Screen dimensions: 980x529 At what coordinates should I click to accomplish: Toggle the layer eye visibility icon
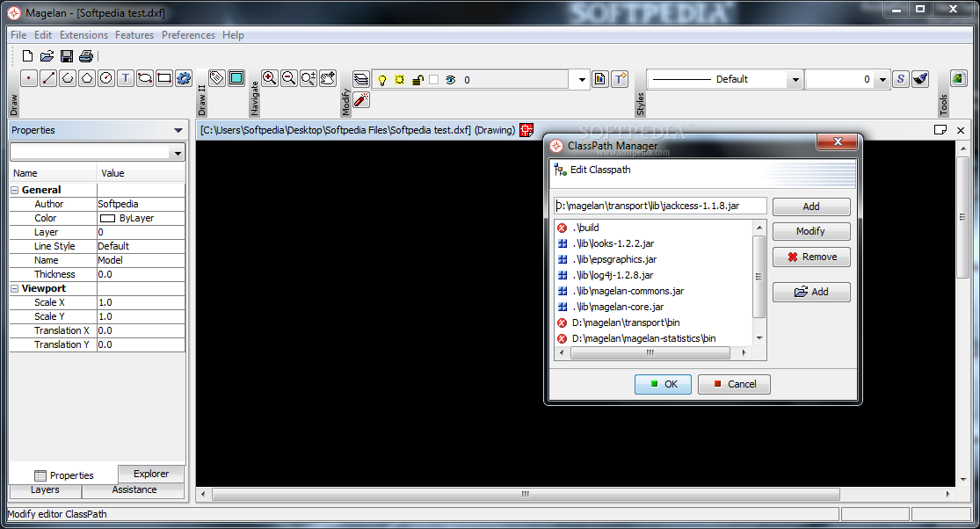[x=451, y=80]
